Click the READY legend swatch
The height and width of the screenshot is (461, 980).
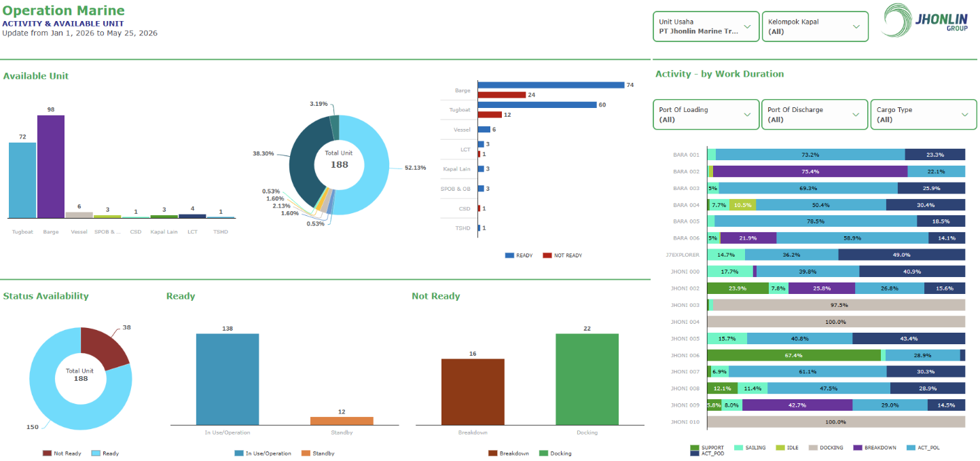click(509, 255)
